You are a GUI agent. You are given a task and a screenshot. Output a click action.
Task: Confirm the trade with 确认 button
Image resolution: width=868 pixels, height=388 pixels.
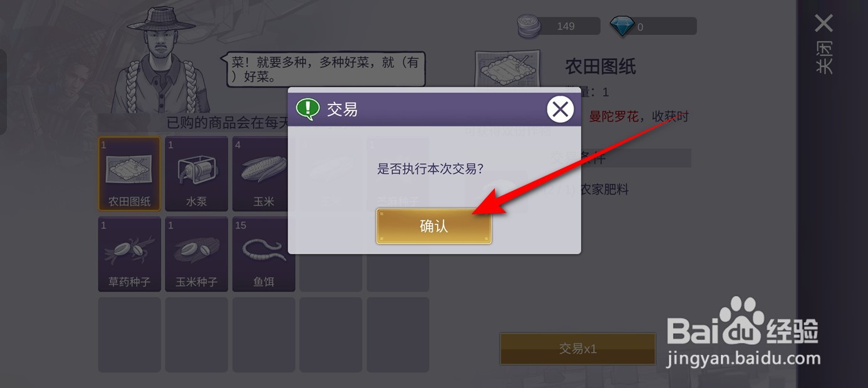[x=434, y=226]
